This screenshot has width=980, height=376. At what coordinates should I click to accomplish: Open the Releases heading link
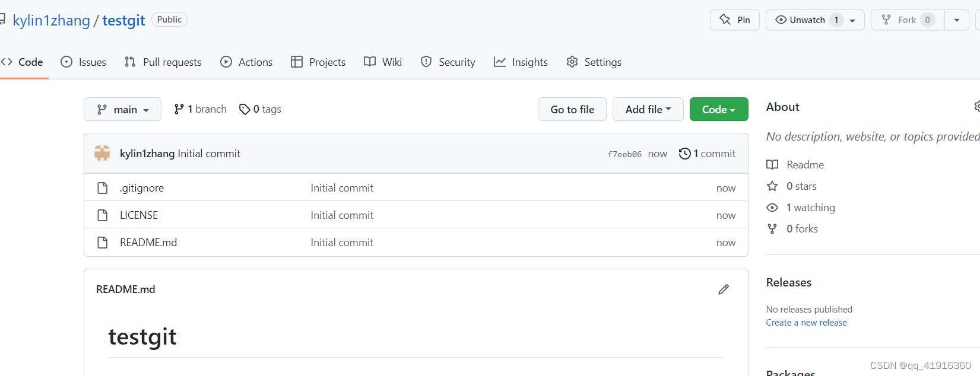[x=789, y=282]
